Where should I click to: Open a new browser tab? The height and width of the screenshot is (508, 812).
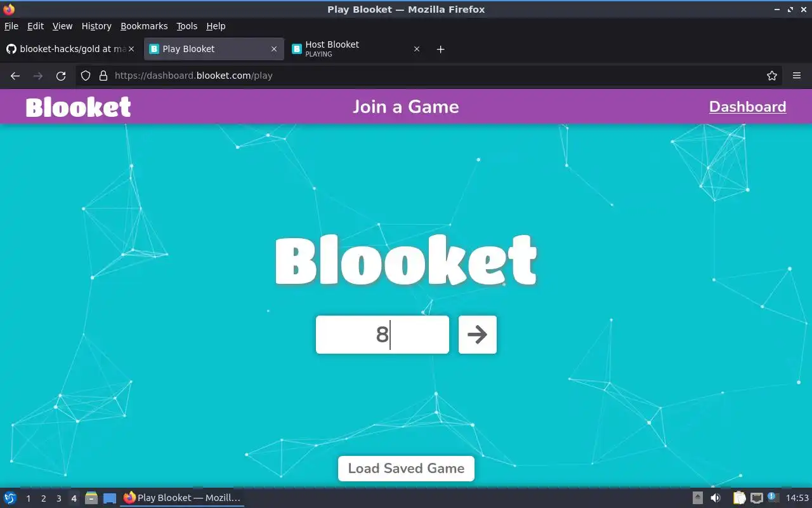441,49
